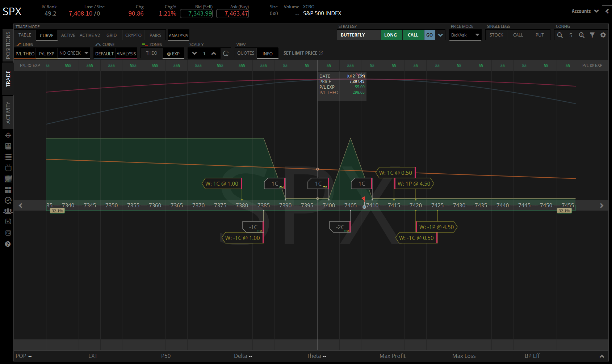The height and width of the screenshot is (364, 612).
Task: Open the strategy dropdown next to GO
Action: click(440, 35)
